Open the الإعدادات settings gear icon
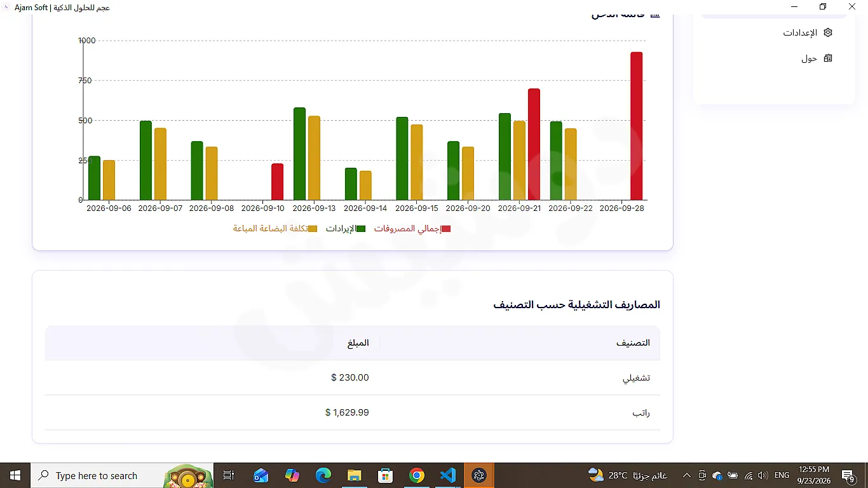 827,32
